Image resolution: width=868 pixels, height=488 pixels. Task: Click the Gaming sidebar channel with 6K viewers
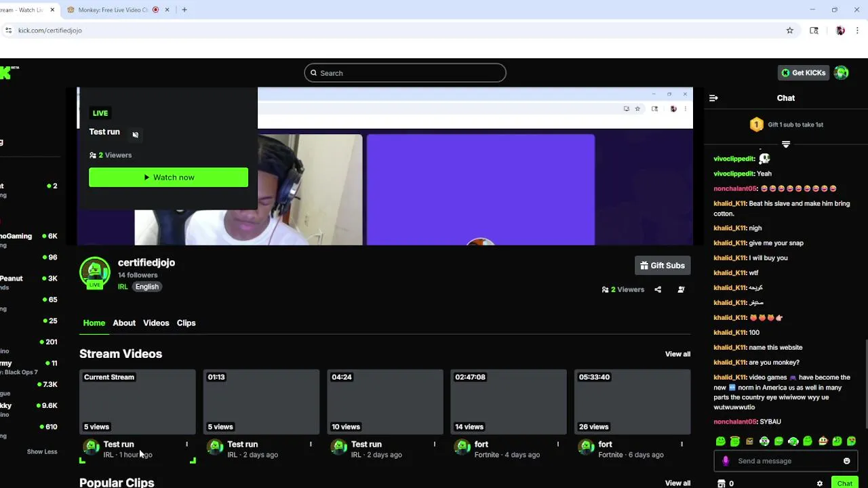pyautogui.click(x=28, y=236)
